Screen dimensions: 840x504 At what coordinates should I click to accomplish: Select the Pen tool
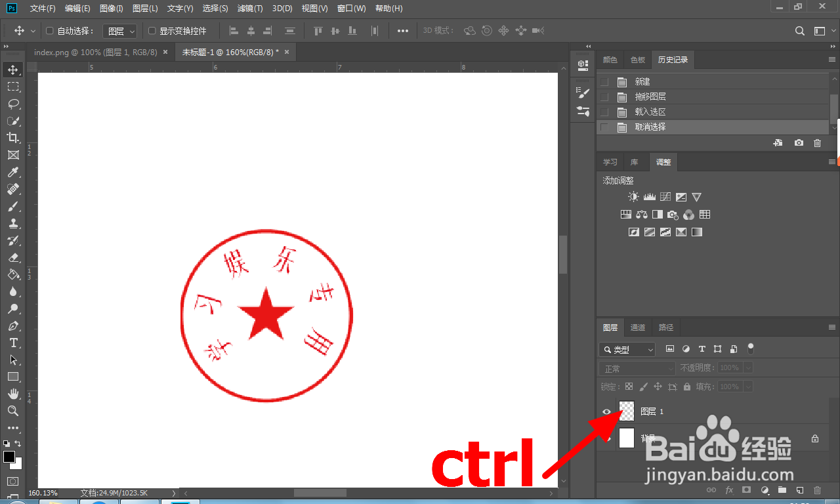pos(13,325)
